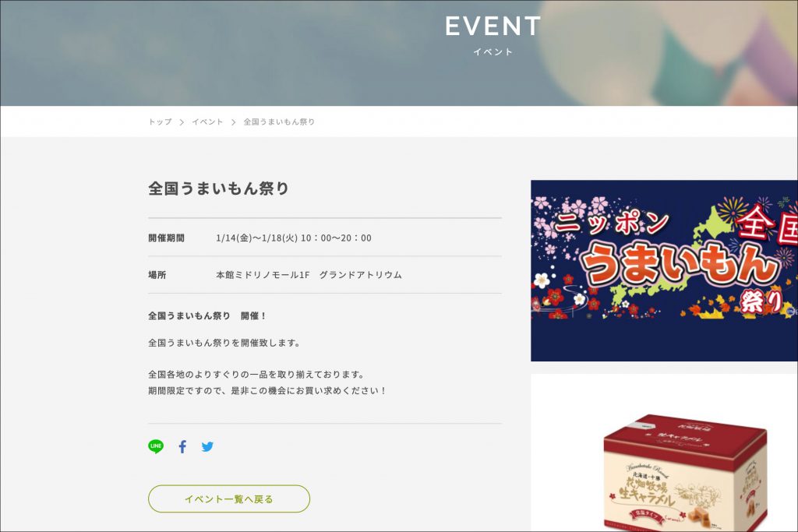This screenshot has width=798, height=532.
Task: Click bold 全国うまいもん祭り 開催！ subheading
Action: [207, 315]
